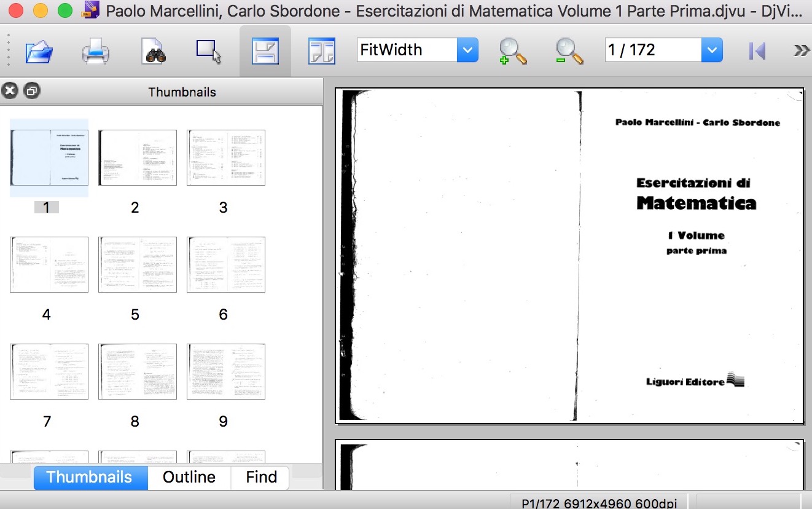Select page 9 thumbnail
Viewport: 812px width, 509px height.
coord(225,372)
